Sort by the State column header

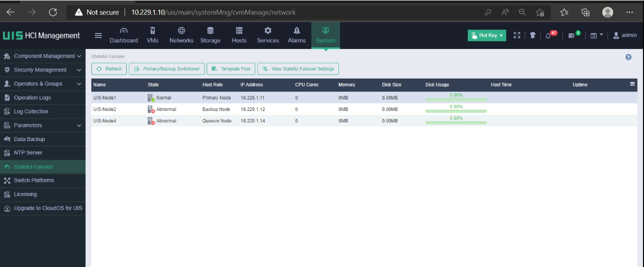pos(153,84)
